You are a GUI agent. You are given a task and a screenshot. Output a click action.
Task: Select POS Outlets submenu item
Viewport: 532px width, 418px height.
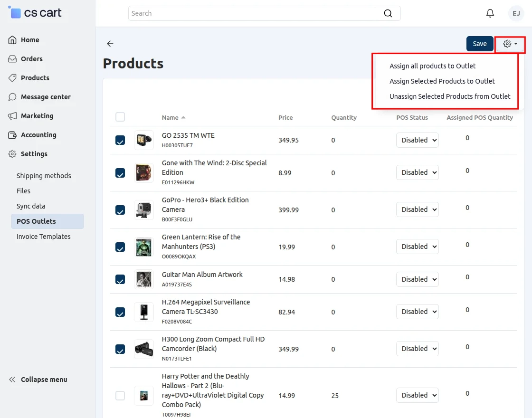pos(47,221)
